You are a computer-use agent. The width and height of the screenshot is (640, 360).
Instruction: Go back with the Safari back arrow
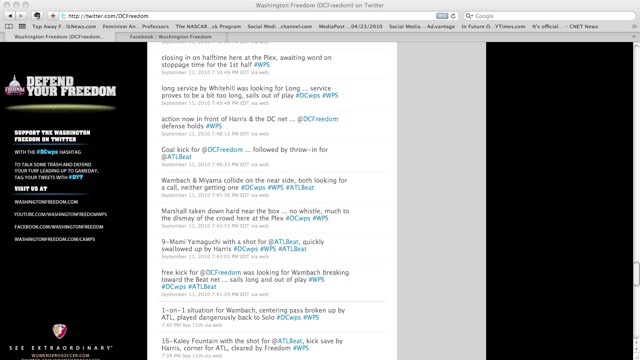[10, 16]
